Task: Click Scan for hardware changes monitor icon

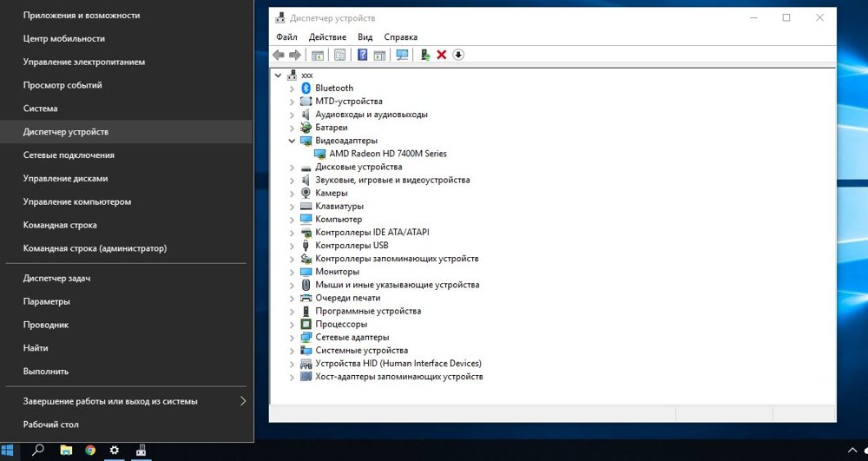Action: pos(403,55)
